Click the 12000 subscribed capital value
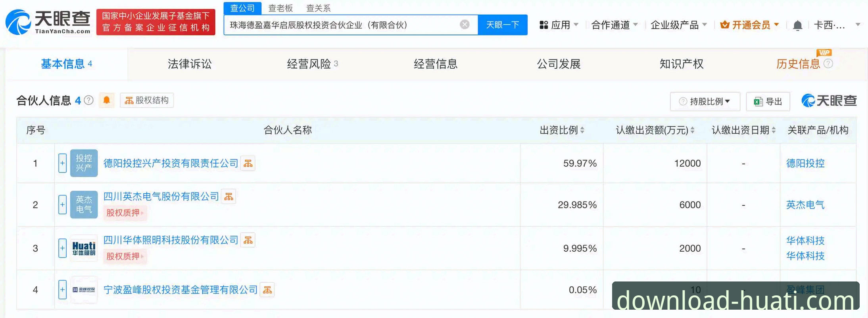This screenshot has width=868, height=318. click(687, 164)
